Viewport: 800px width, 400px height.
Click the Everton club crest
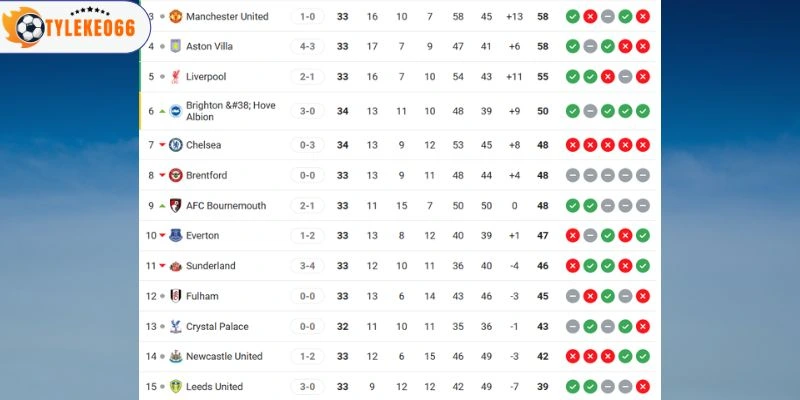tap(176, 236)
